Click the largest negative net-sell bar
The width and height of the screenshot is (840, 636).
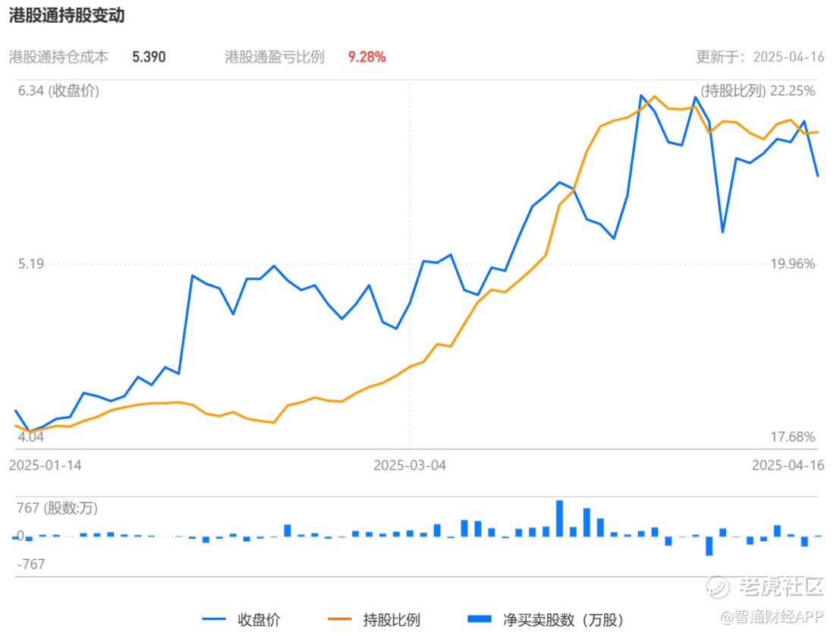click(x=709, y=546)
